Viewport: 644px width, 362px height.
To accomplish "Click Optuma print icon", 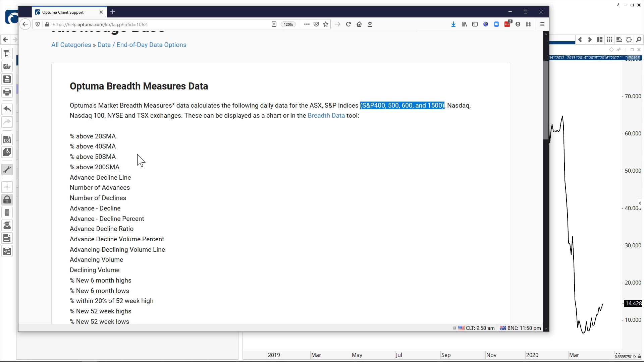I will pyautogui.click(x=7, y=92).
